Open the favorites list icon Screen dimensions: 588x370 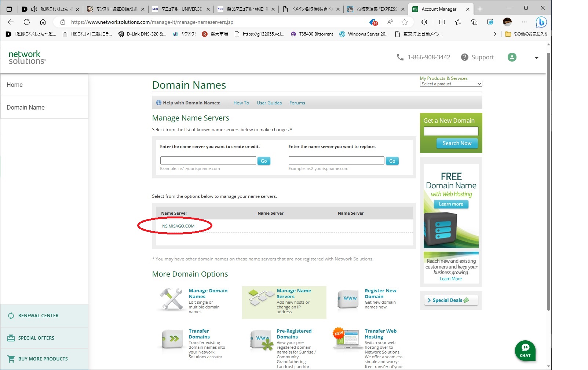pos(458,22)
